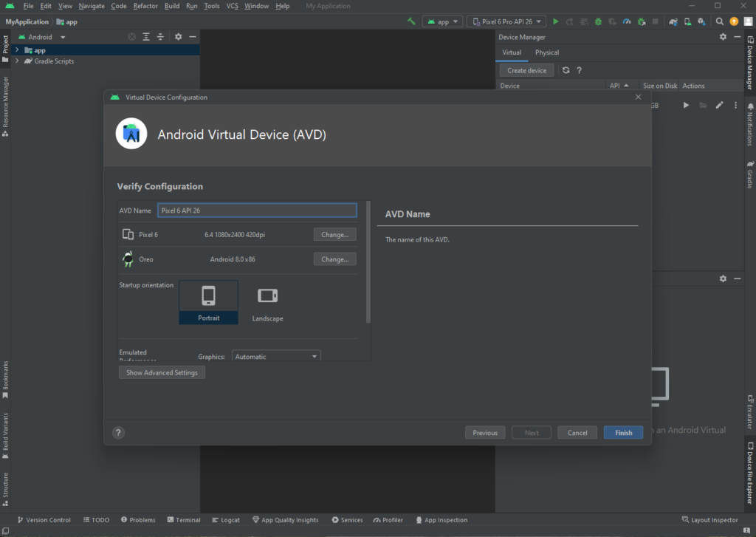Click the AVD Name input field
Viewport: 756px width, 537px height.
point(257,211)
